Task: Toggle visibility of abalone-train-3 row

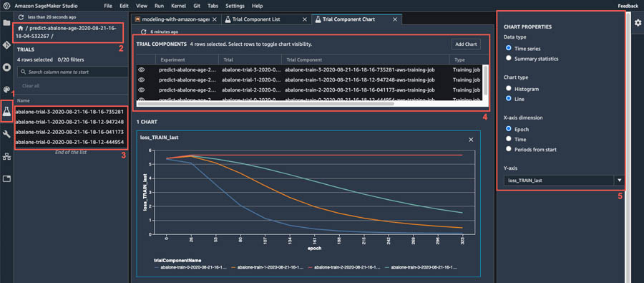Action: tap(142, 70)
